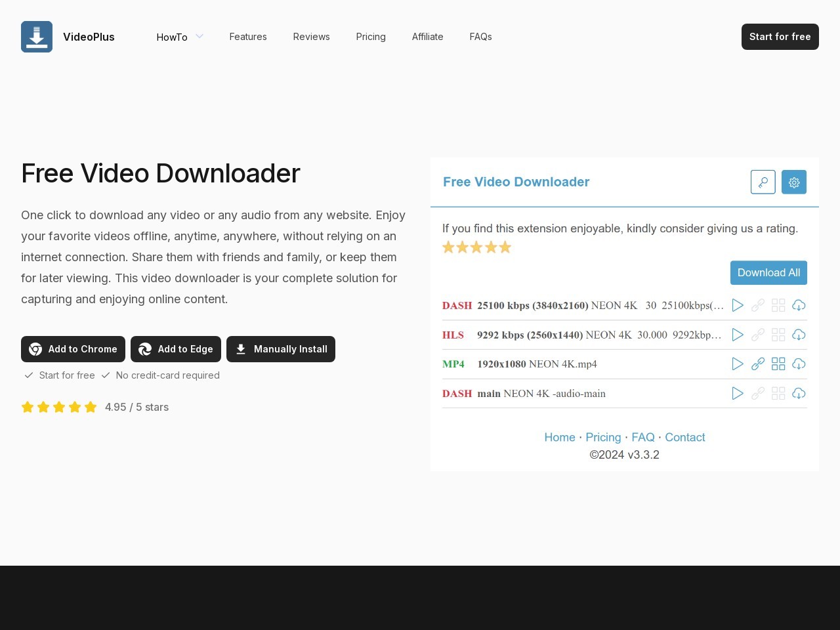Copy link for the MP4 1920x1080 video
This screenshot has width=840, height=630.
758,364
